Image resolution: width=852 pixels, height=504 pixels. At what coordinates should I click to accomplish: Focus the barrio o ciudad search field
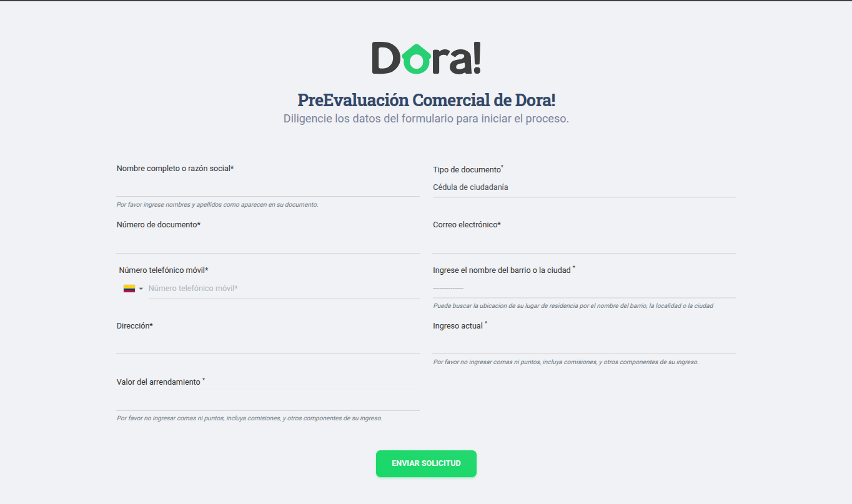(x=584, y=288)
